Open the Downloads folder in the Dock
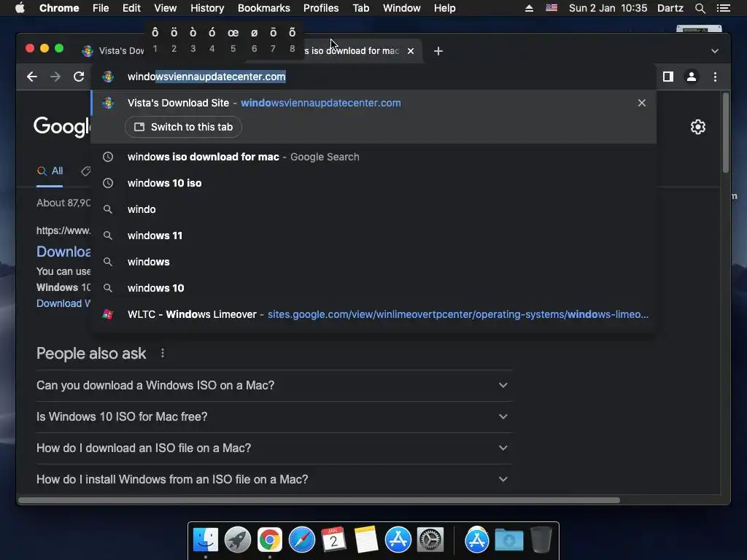747x560 pixels. point(508,540)
